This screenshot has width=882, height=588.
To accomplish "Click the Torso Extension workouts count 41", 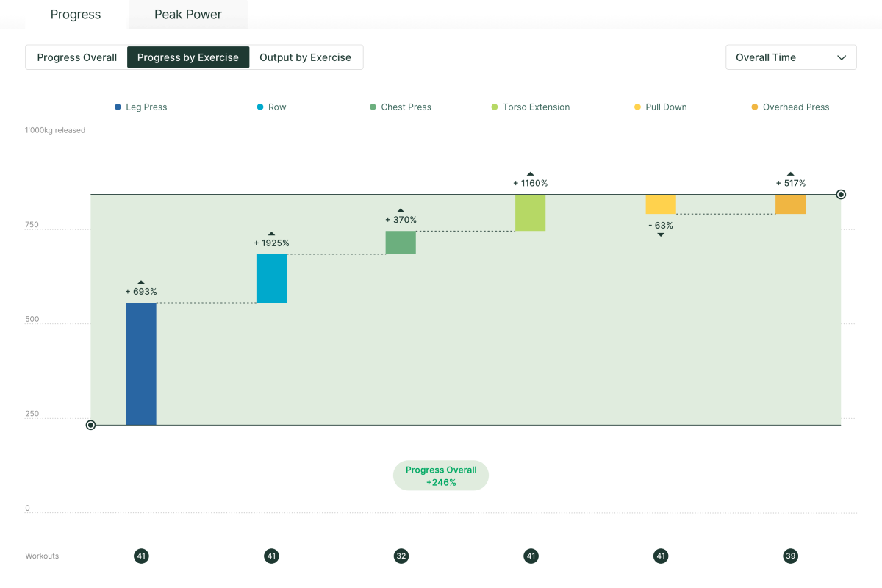I will pos(531,556).
